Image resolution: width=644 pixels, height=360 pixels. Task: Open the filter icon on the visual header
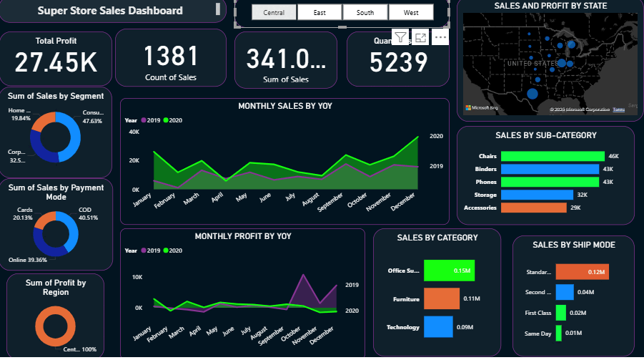point(400,38)
